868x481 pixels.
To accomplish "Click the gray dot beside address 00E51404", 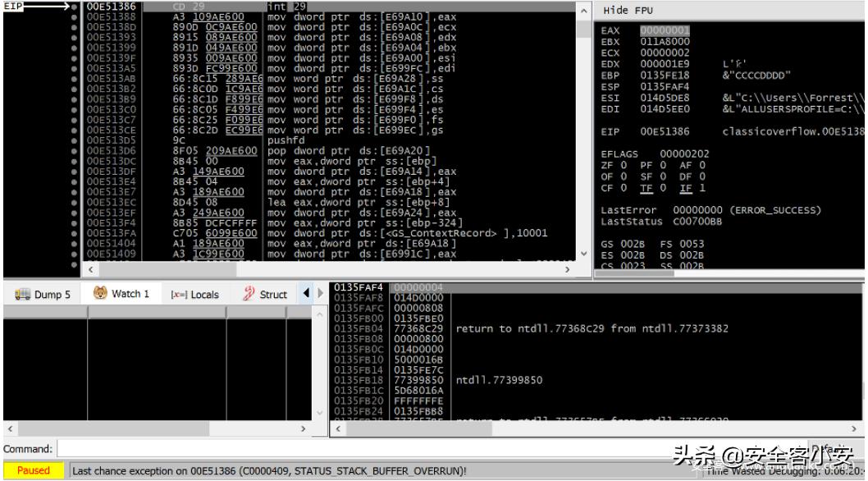I will [75, 245].
